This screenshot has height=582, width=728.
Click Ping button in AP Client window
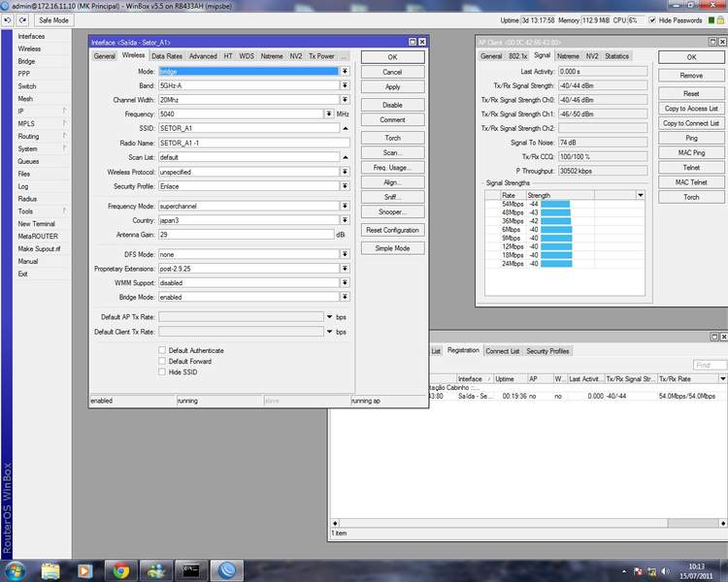pos(691,138)
